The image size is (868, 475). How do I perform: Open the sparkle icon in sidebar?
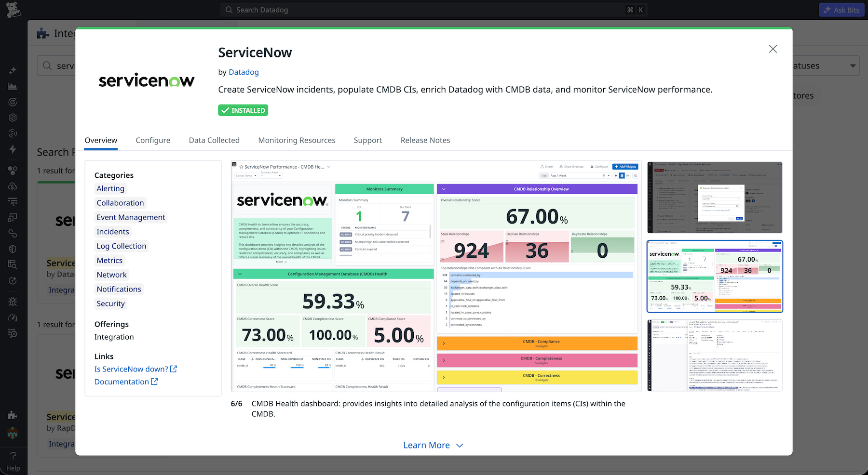13,70
